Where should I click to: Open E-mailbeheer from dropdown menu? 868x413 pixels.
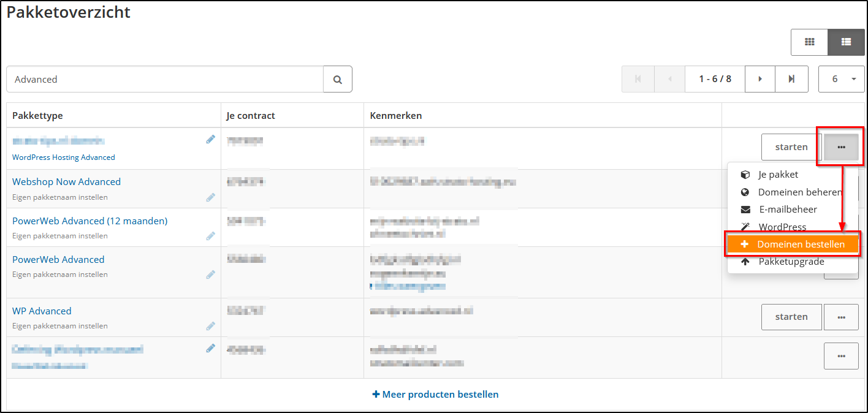pos(787,210)
